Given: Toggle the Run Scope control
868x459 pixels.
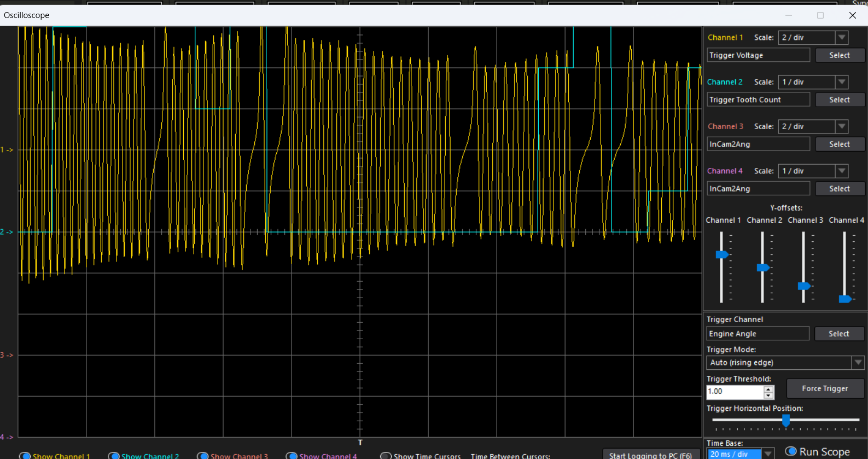Looking at the screenshot, I should pos(791,451).
